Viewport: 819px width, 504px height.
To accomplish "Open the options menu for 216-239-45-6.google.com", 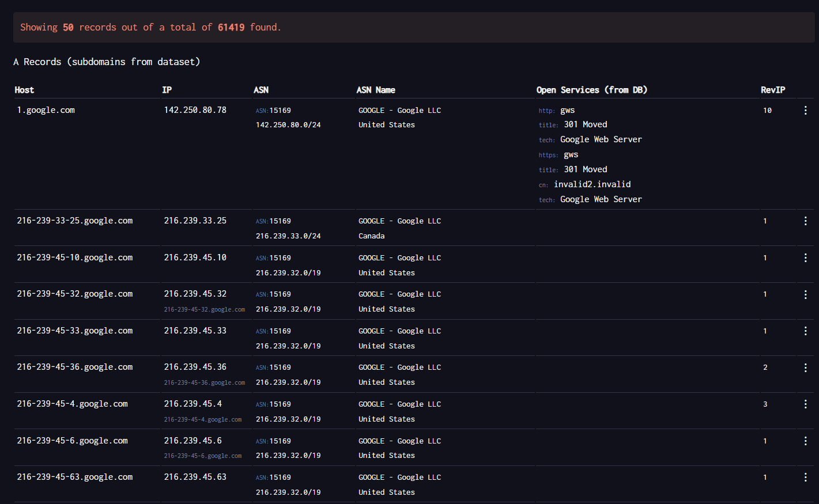I will pos(805,441).
